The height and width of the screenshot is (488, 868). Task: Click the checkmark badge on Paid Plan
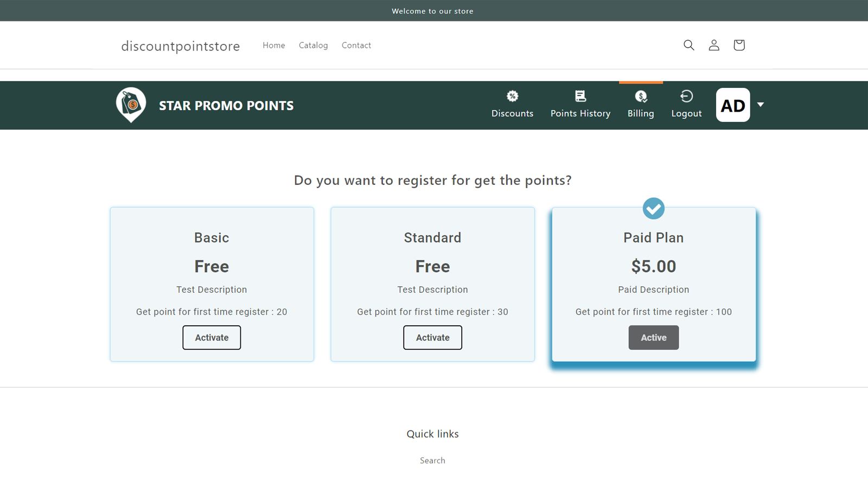pyautogui.click(x=654, y=208)
